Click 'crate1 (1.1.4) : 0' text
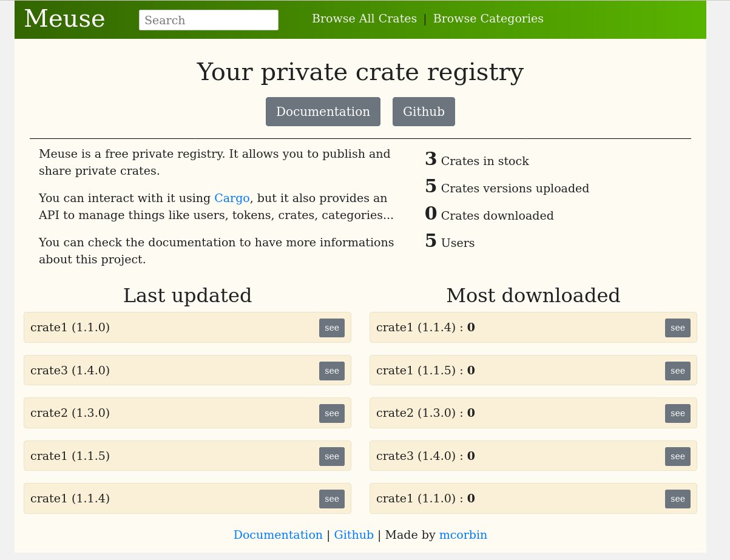Screen dimensions: 730x560 click(x=425, y=328)
